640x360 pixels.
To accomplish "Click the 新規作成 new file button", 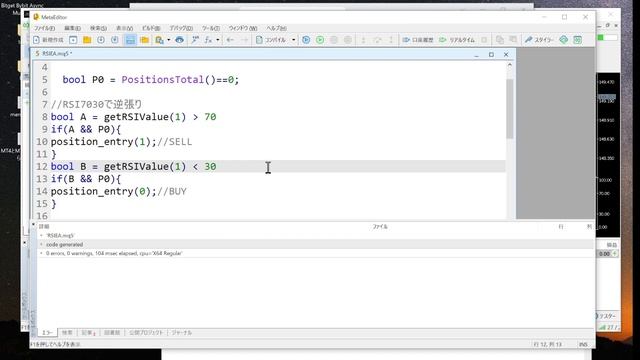I will tap(48, 40).
